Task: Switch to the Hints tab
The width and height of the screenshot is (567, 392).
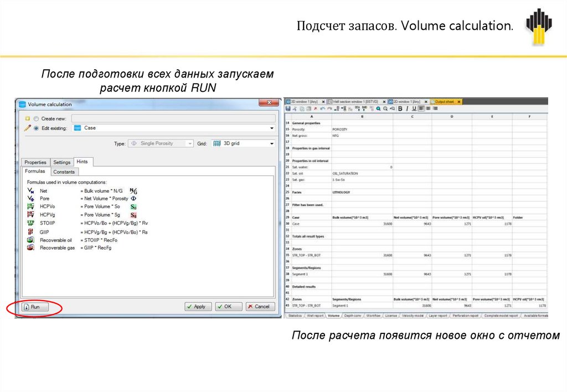Action: pos(83,162)
